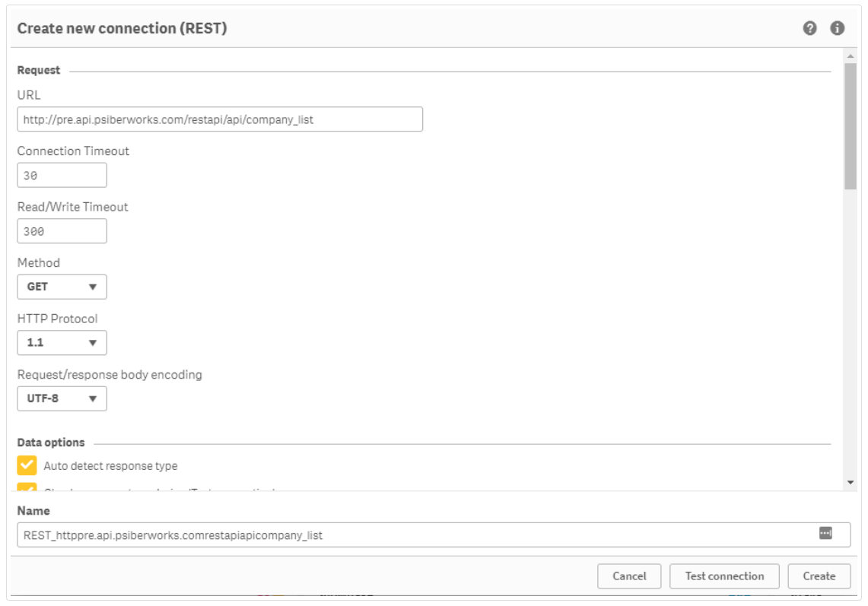The height and width of the screenshot is (606, 868).
Task: Click the info icon in header
Action: click(x=837, y=28)
